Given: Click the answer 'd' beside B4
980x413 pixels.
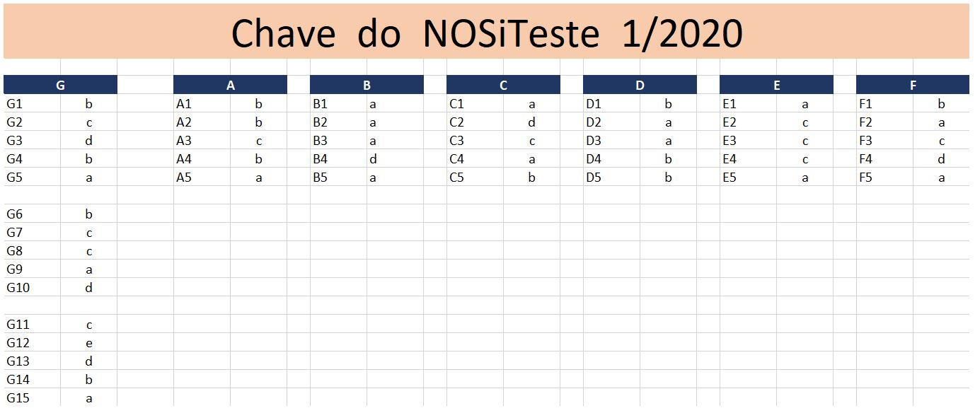Looking at the screenshot, I should (x=373, y=159).
